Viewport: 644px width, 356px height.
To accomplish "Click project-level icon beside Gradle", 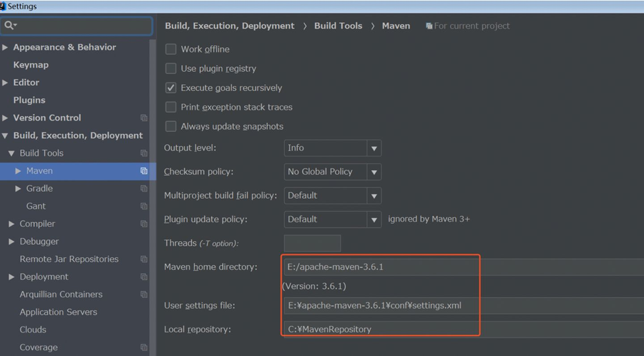I will click(144, 189).
